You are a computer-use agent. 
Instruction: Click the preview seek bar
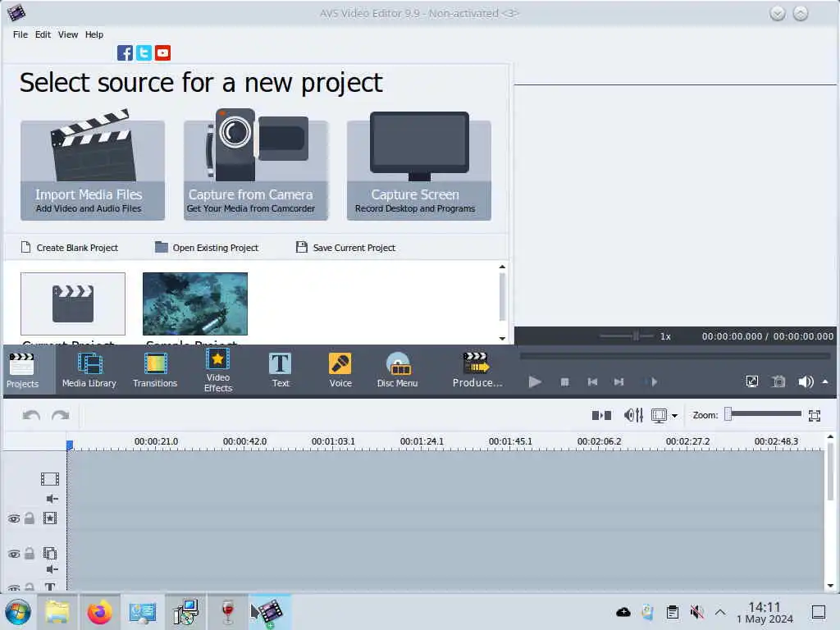click(x=675, y=356)
